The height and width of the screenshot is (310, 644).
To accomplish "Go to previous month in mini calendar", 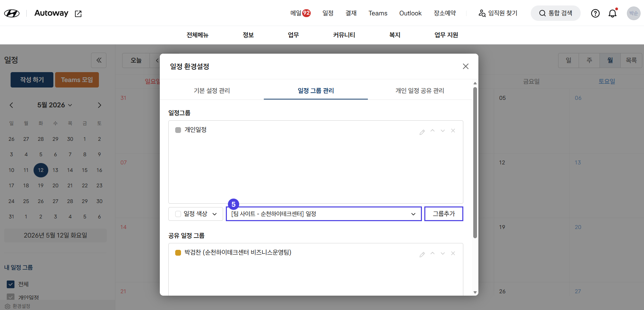I will (11, 105).
